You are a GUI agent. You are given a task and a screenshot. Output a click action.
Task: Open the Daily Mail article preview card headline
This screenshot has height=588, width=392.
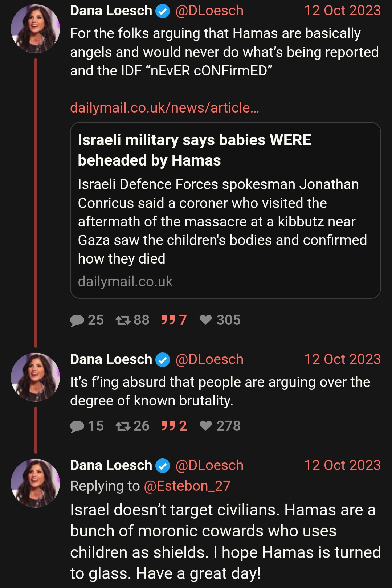click(x=194, y=150)
